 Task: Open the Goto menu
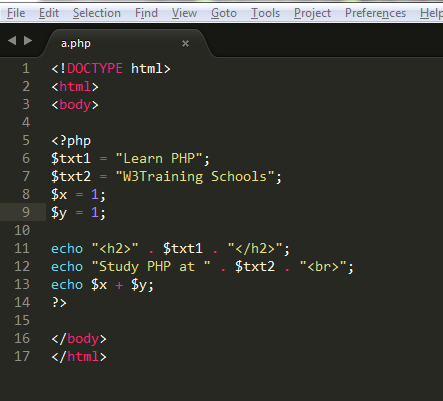224,13
